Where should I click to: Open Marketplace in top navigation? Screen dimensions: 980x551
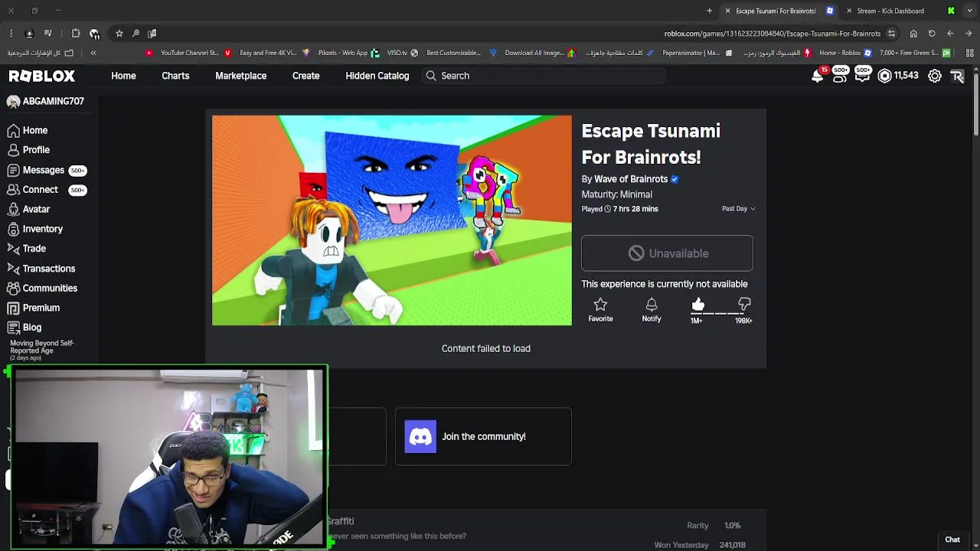point(240,76)
